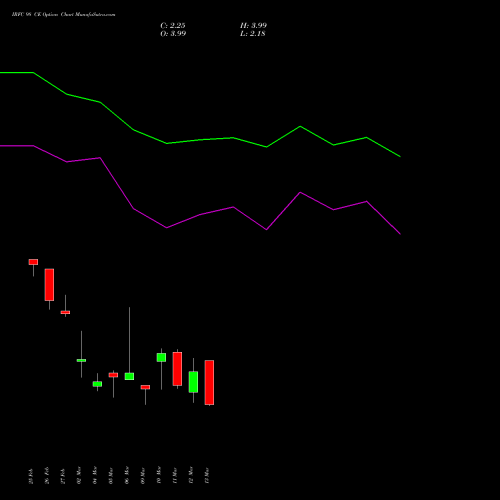Click the "04 Mar" date axis label
This screenshot has height=500, width=500.
tap(95, 475)
